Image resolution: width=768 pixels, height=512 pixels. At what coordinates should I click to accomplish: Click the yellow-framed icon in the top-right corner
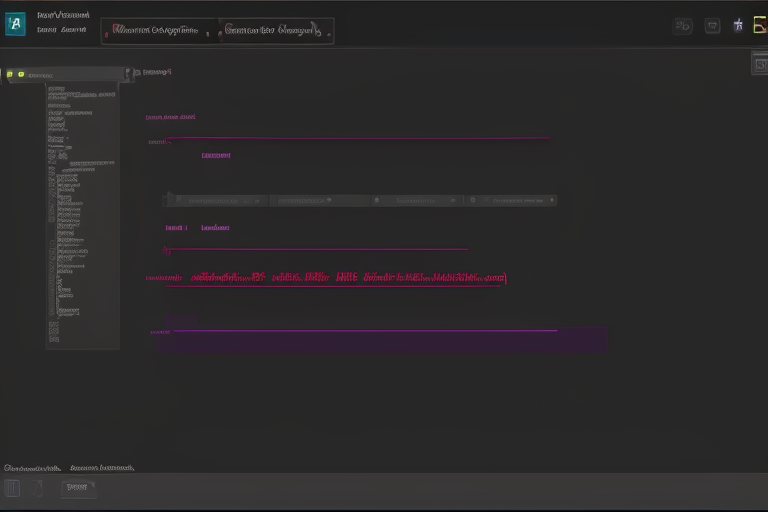tap(759, 25)
